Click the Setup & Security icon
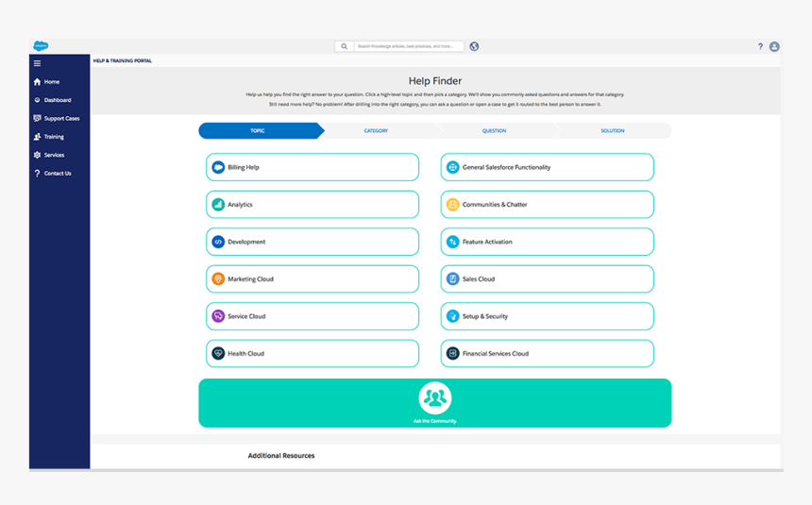Viewport: 812px width, 505px height. click(x=453, y=316)
